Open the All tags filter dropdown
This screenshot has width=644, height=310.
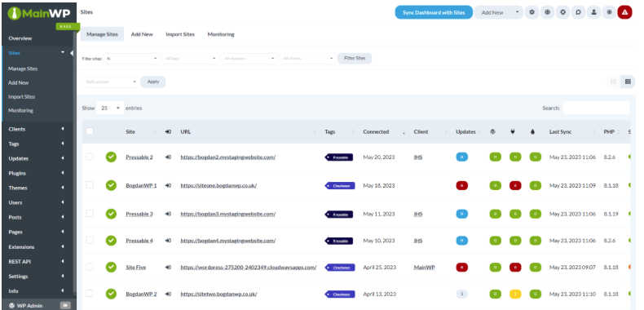click(x=190, y=59)
